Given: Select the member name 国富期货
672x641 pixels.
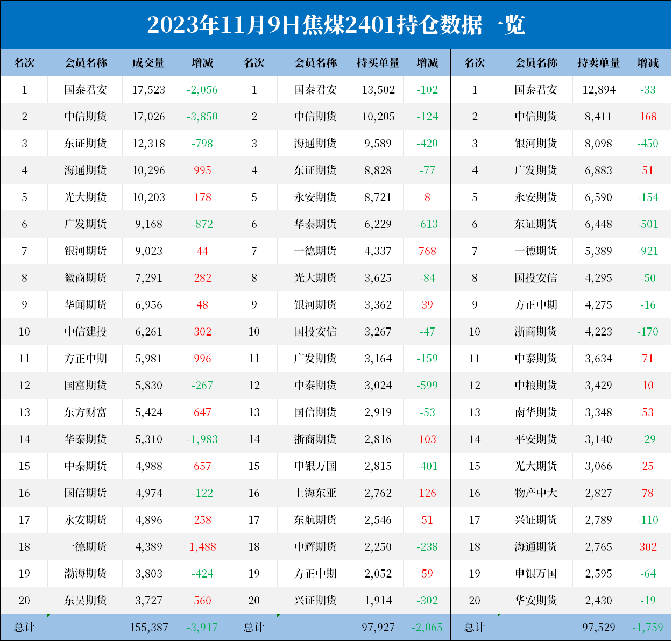Looking at the screenshot, I should click(x=86, y=386).
